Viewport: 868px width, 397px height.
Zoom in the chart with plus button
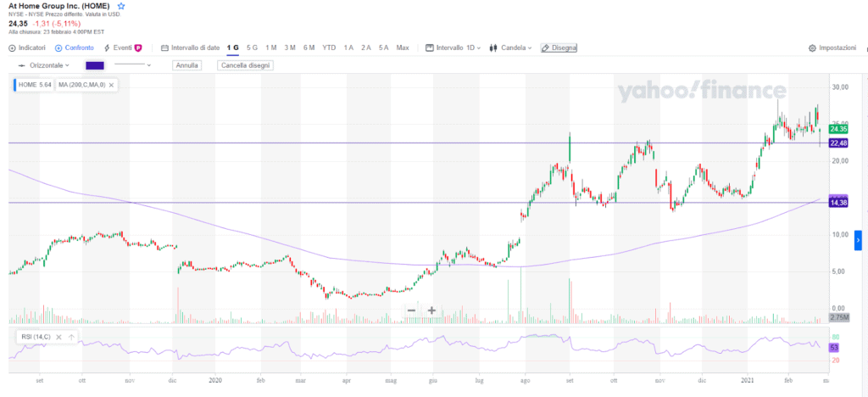[x=431, y=310]
